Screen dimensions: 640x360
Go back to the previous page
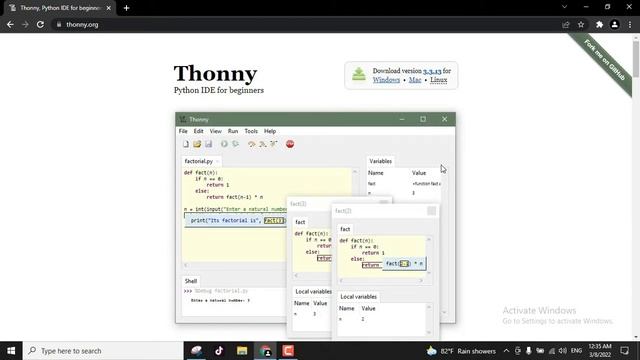pyautogui.click(x=10, y=24)
